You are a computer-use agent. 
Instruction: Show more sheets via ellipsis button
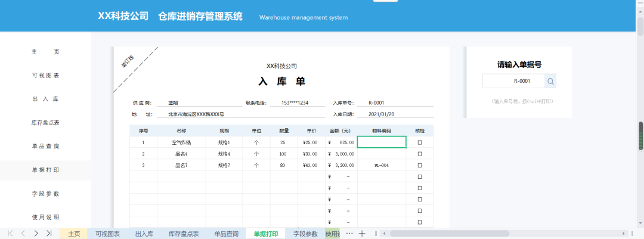click(x=349, y=233)
